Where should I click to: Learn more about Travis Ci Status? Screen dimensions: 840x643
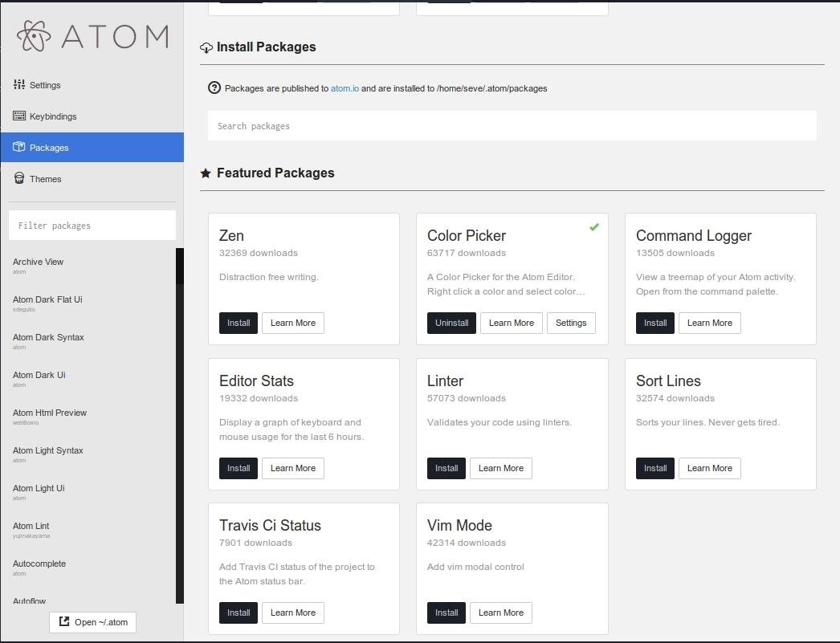(x=293, y=612)
